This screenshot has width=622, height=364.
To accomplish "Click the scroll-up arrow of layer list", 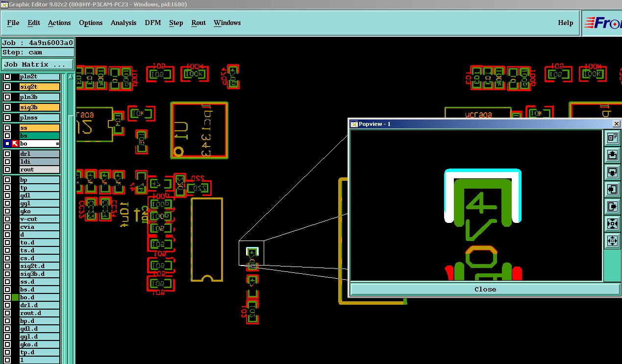I will [x=71, y=76].
